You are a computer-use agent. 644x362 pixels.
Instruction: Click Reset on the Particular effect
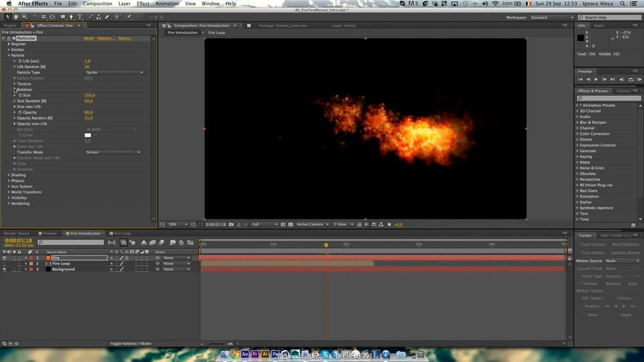pyautogui.click(x=89, y=38)
